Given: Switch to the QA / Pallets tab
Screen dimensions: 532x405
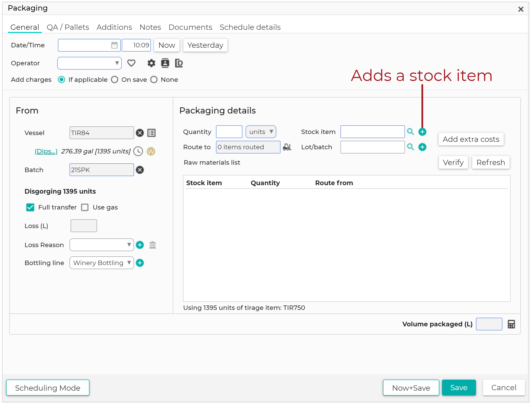Looking at the screenshot, I should 68,27.
